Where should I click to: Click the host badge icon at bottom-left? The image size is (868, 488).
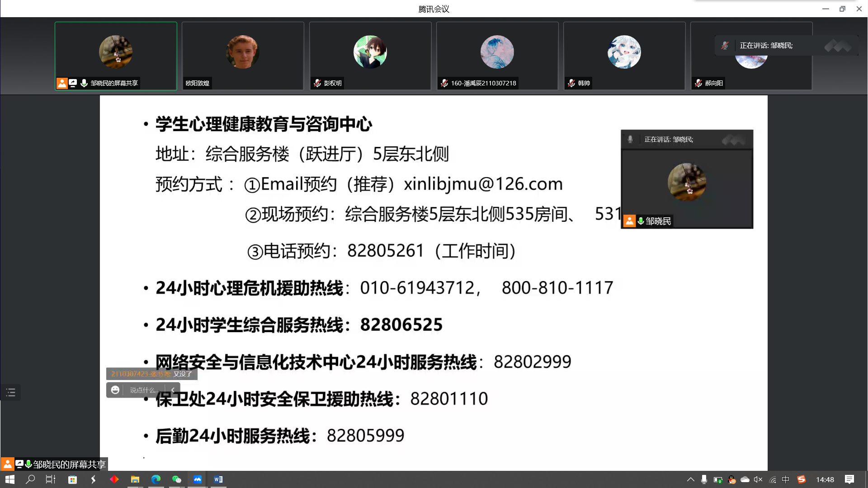(7, 464)
